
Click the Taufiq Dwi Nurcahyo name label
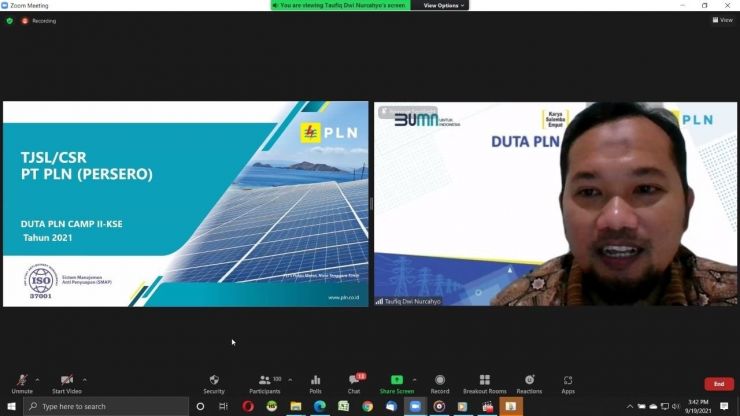409,301
